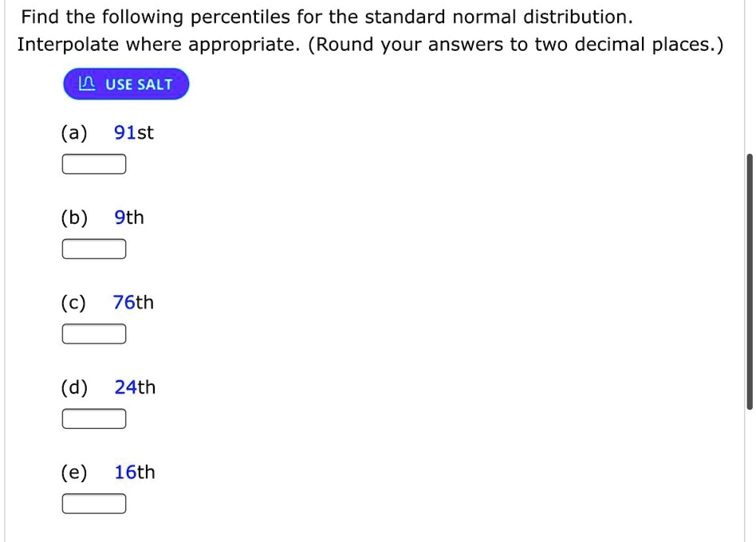Select the highlighted text 91st

(x=133, y=133)
